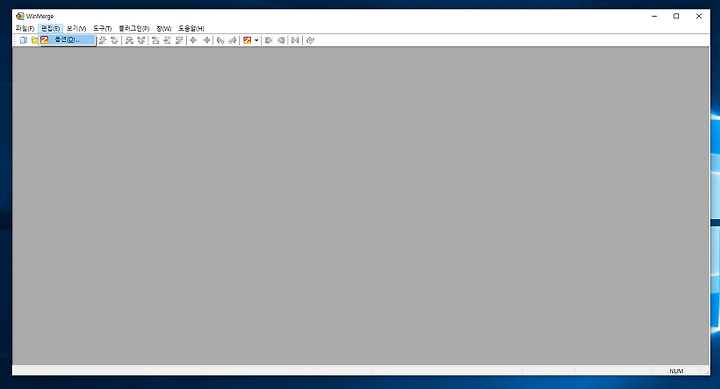Screen dimensions: 720x389
Task: Expand the arrow next to Options toolbar icon
Action: coord(256,40)
